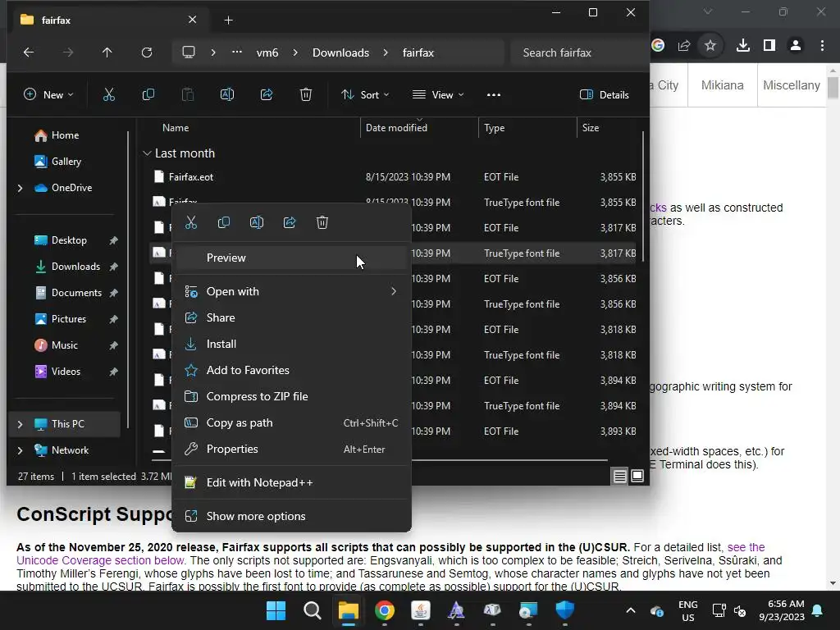Select Preview in context menu
The height and width of the screenshot is (630, 840).
click(x=291, y=258)
